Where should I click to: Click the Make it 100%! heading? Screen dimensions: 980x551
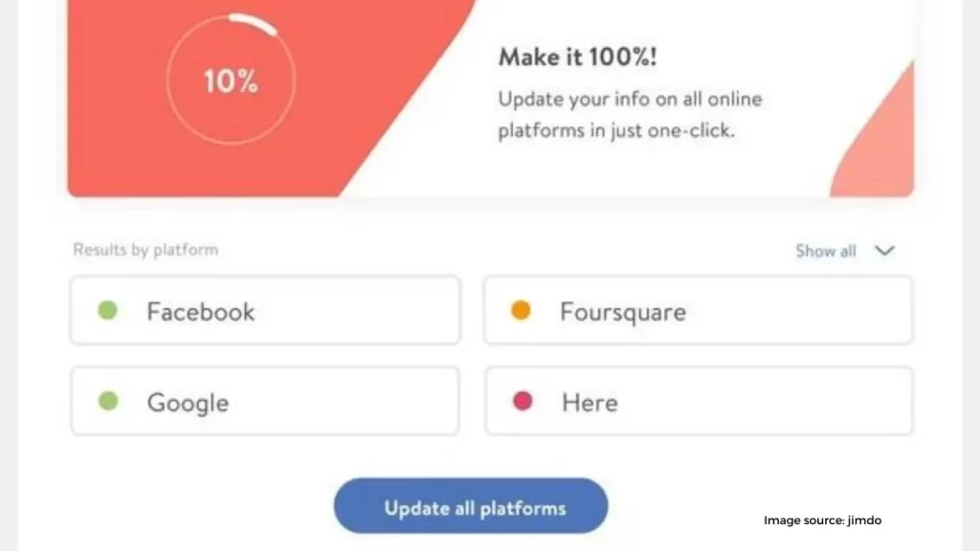point(577,56)
